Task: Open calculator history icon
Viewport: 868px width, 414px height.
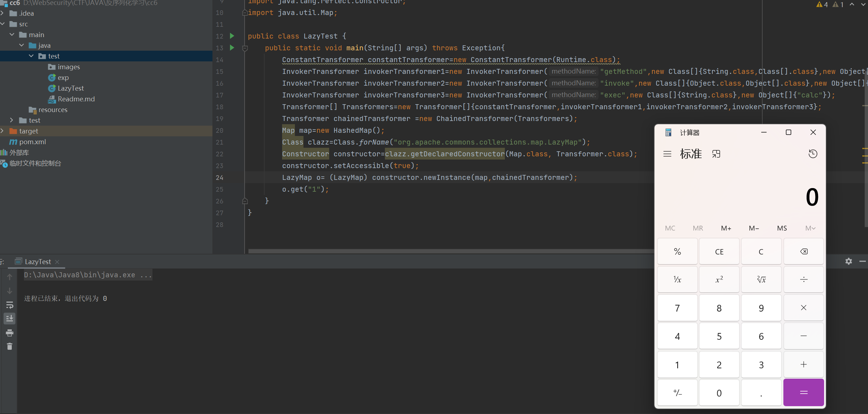Action: (x=813, y=154)
